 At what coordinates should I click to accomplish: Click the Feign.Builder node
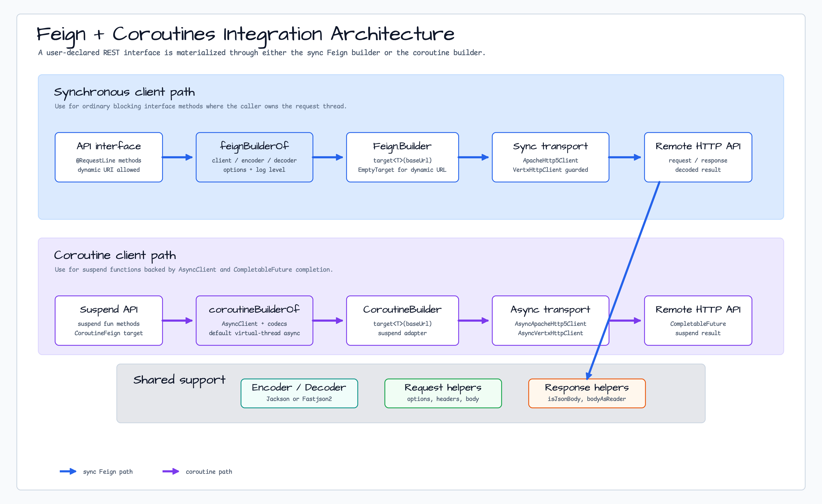[x=402, y=157]
